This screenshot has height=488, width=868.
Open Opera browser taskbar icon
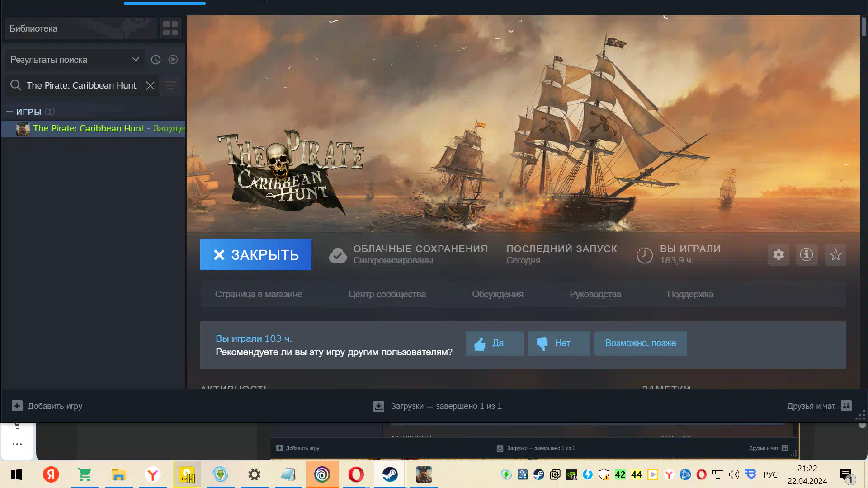pos(356,474)
